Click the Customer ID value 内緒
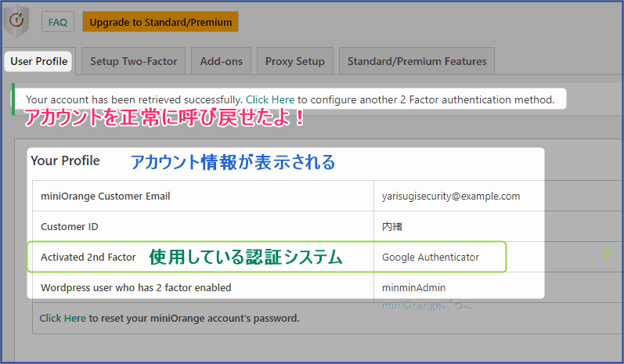Screen dimensions: 624x364 [x=392, y=227]
